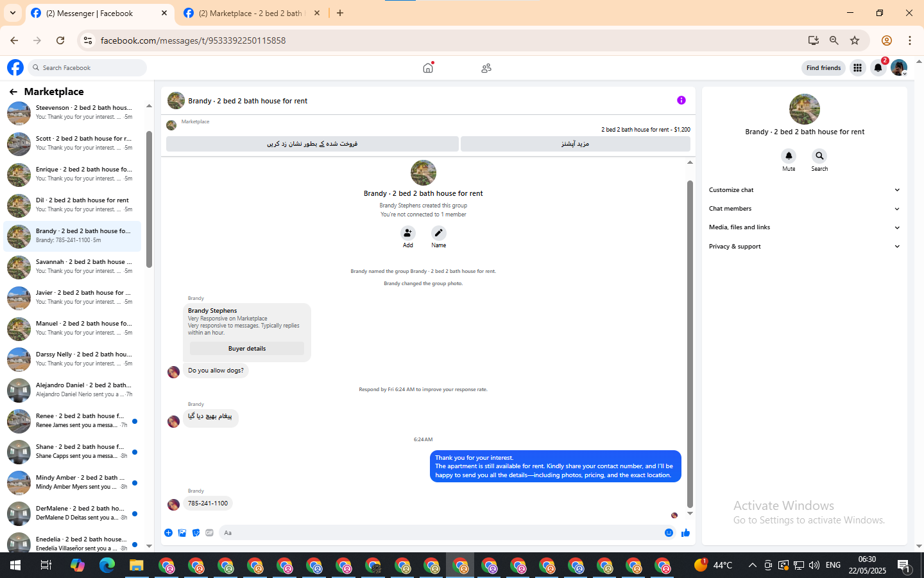This screenshot has width=924, height=578.
Task: Mute this conversation from the right panel
Action: click(x=789, y=156)
